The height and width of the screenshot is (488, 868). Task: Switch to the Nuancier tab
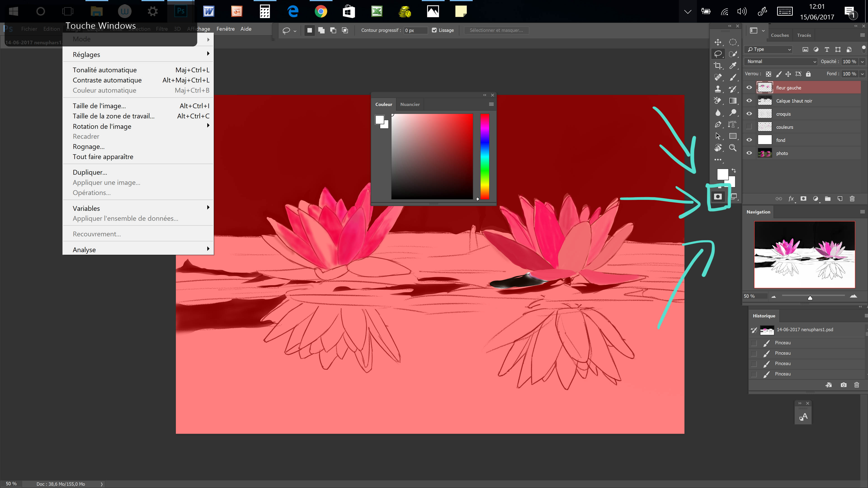(x=410, y=104)
